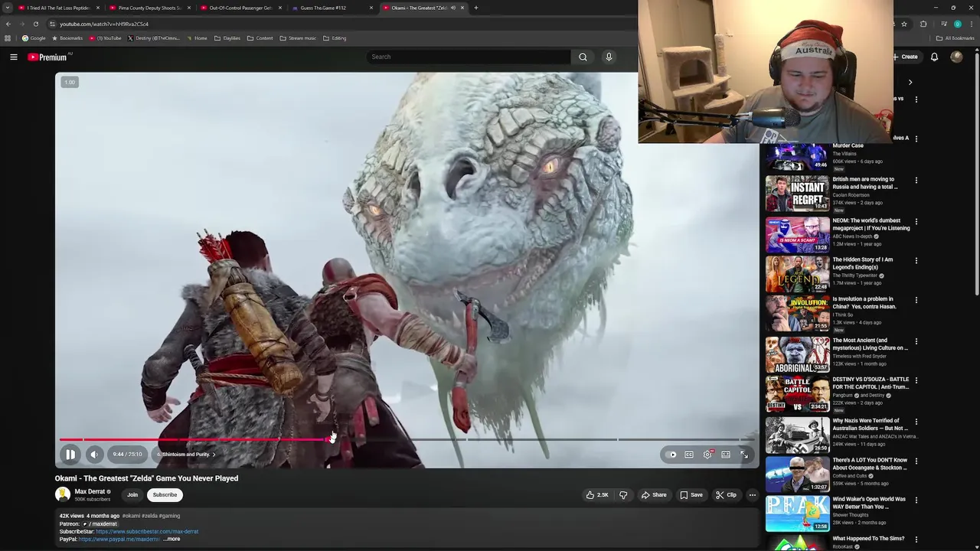Toggle the autoplay switch in the player

click(672, 455)
